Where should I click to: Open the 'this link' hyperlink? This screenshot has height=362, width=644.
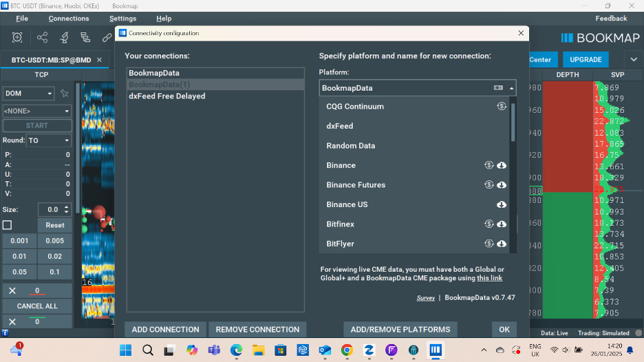[x=490, y=278]
